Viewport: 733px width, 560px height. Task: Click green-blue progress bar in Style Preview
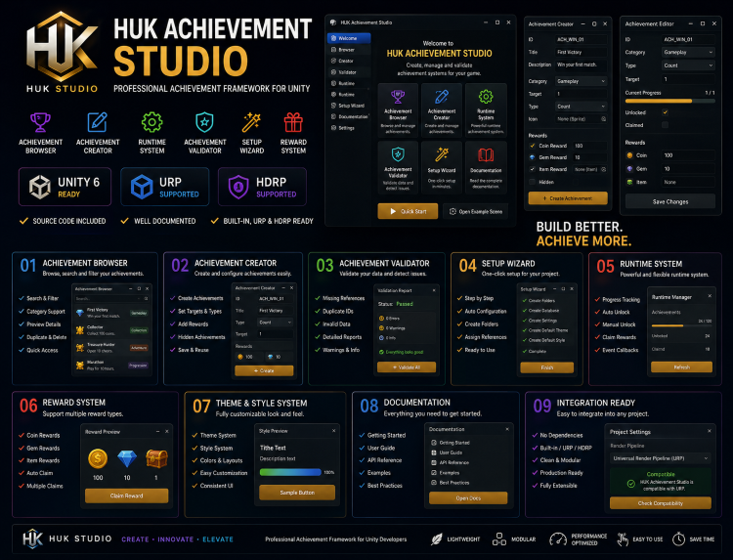point(290,472)
